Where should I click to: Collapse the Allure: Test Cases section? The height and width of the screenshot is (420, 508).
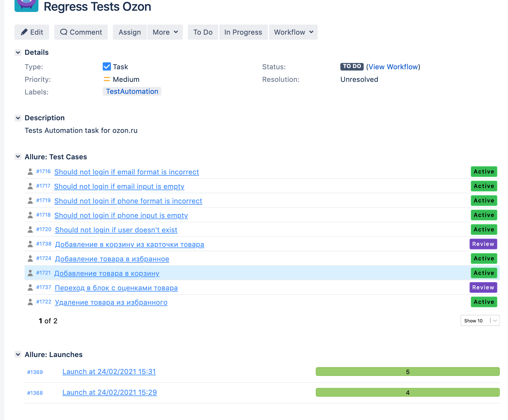click(x=18, y=156)
